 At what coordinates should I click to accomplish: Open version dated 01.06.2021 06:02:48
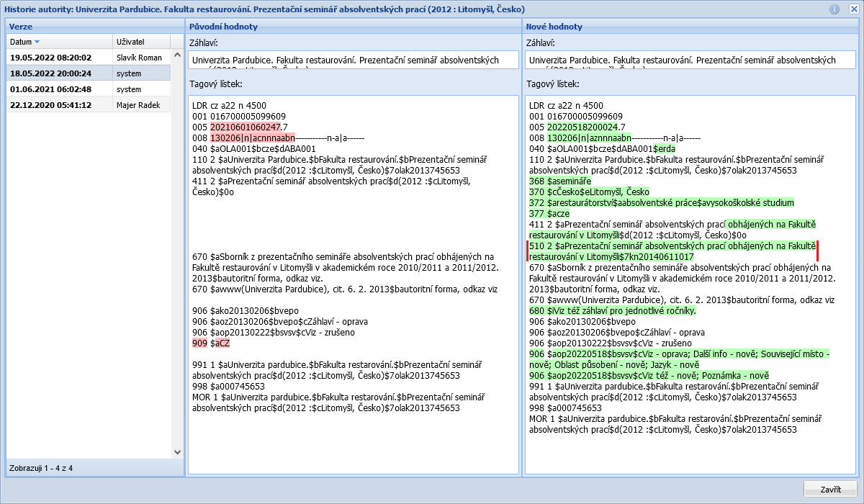pyautogui.click(x=50, y=89)
